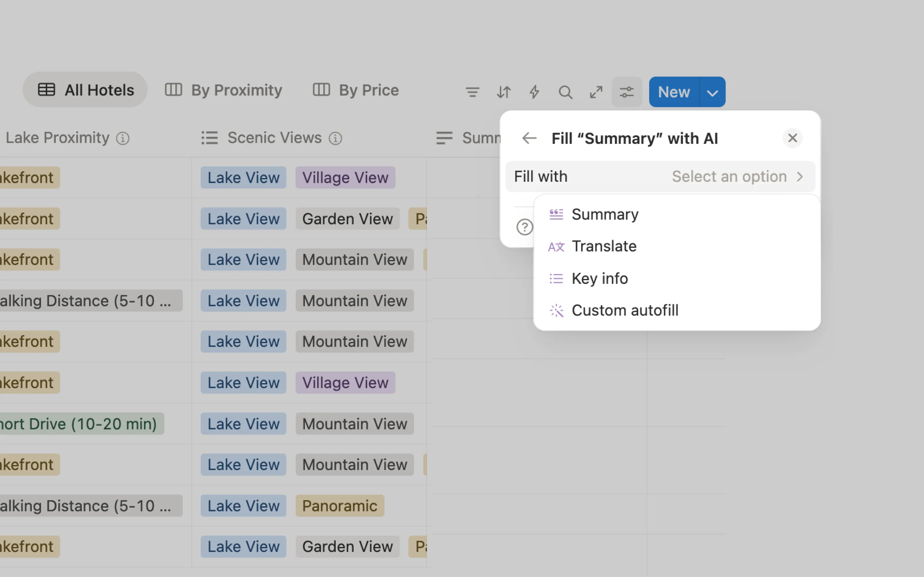Screen dimensions: 924x577
Task: Click the expand full-page arrows icon
Action: (596, 92)
